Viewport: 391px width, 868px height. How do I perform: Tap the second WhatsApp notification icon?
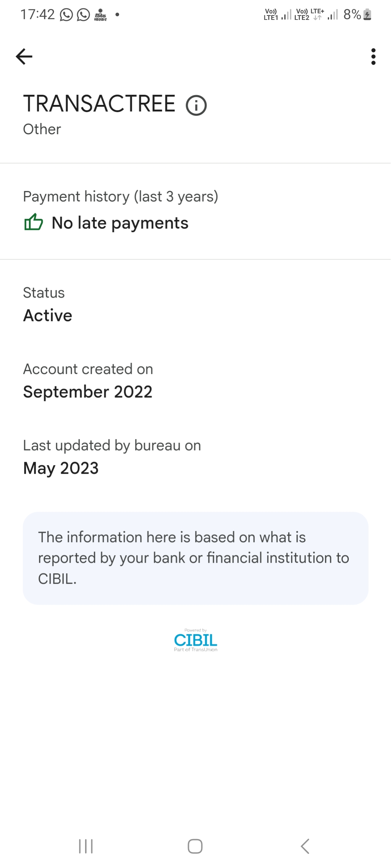tap(83, 15)
